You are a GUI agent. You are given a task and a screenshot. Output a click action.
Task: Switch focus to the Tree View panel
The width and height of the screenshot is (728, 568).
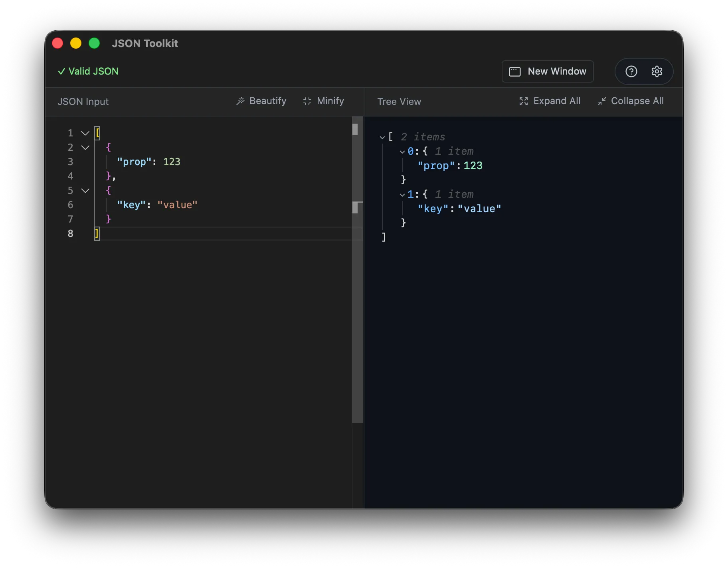tap(399, 101)
